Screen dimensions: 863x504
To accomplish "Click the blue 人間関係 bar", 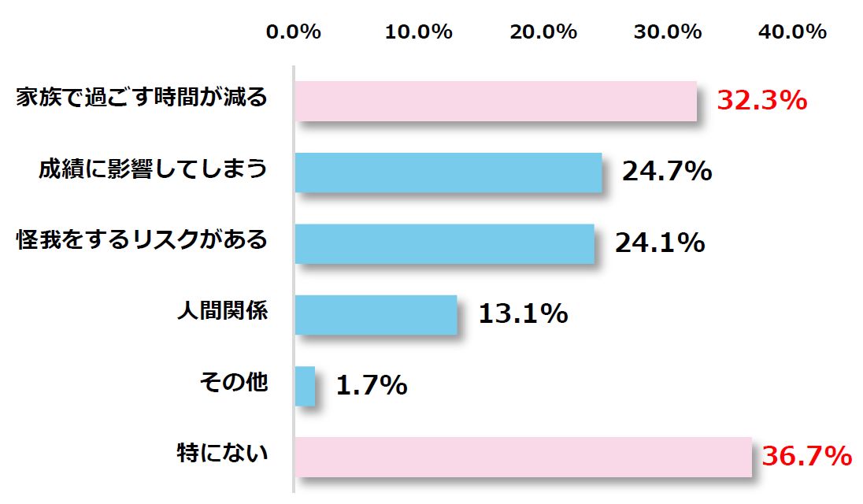I will point(376,314).
